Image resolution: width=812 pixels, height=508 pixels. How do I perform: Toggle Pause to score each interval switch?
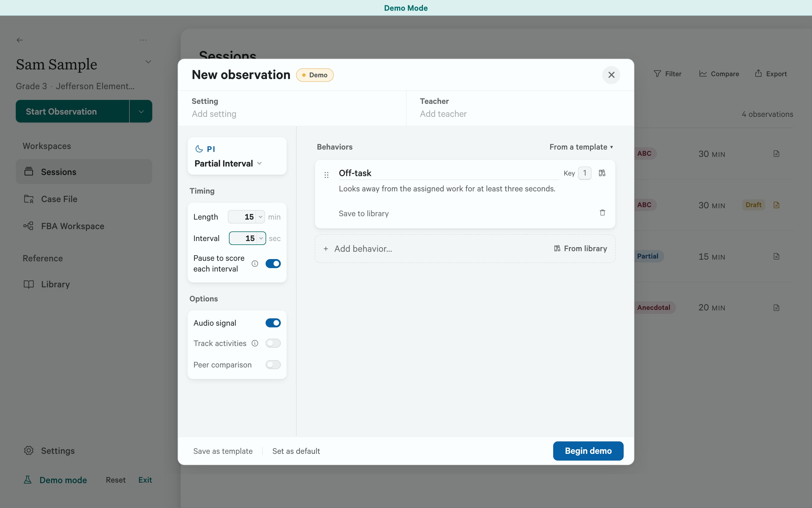click(273, 264)
